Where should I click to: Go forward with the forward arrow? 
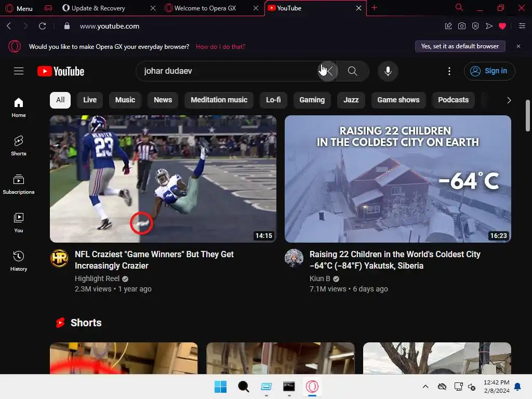[25, 26]
